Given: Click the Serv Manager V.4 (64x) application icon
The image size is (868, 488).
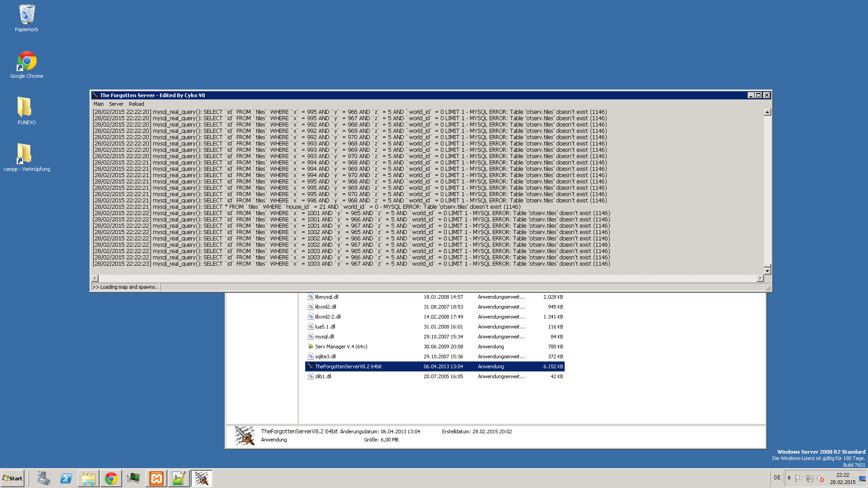Looking at the screenshot, I should pos(311,347).
